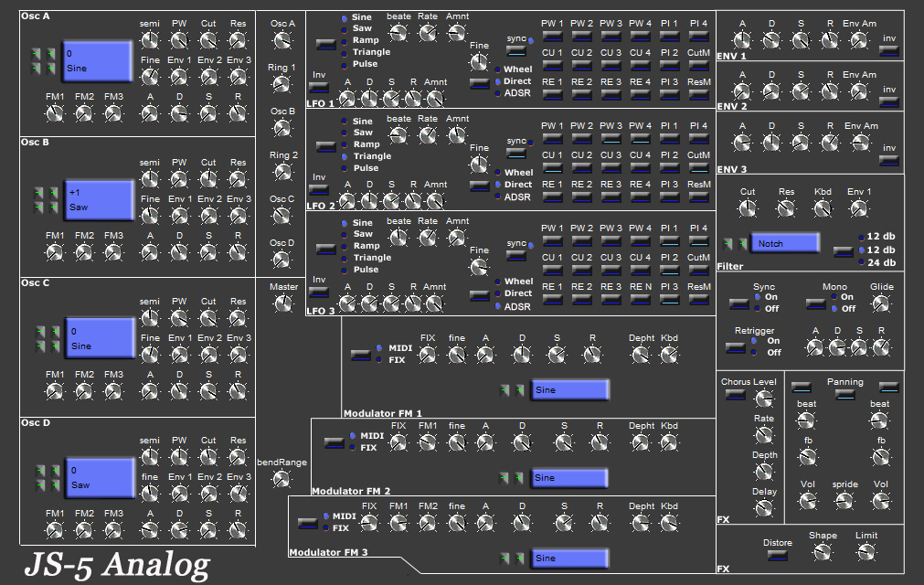Click the Master volume knob
This screenshot has width=924, height=585.
pos(283,303)
